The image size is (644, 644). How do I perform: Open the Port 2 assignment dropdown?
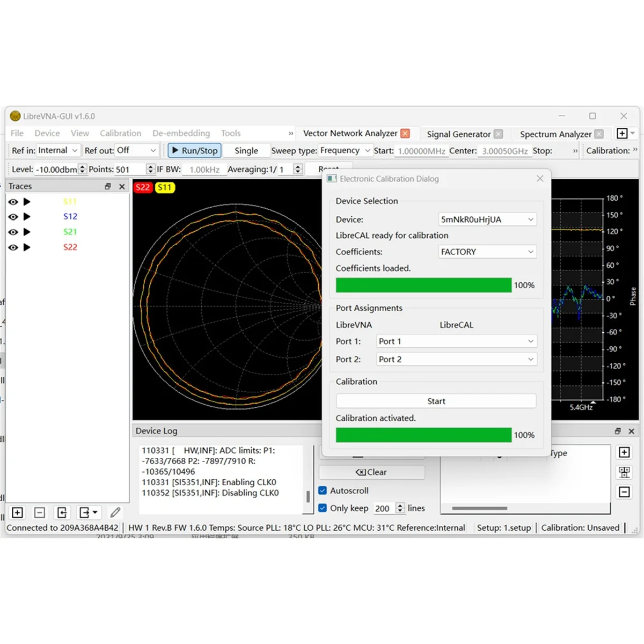[456, 360]
